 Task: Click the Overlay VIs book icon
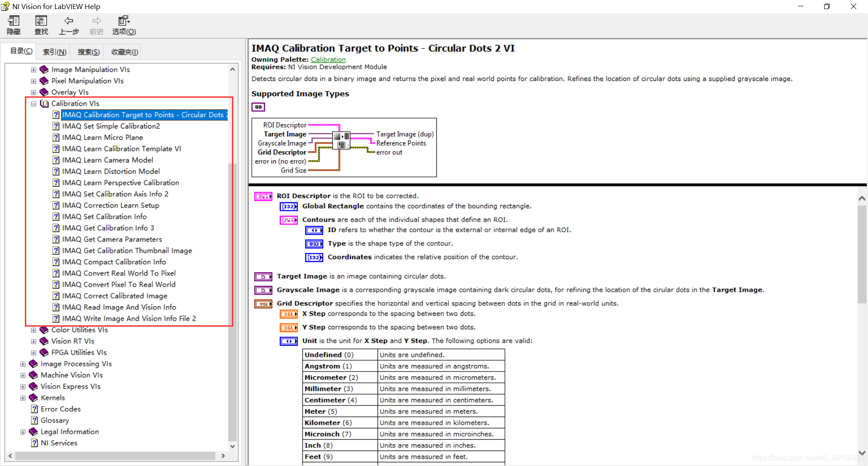click(44, 92)
